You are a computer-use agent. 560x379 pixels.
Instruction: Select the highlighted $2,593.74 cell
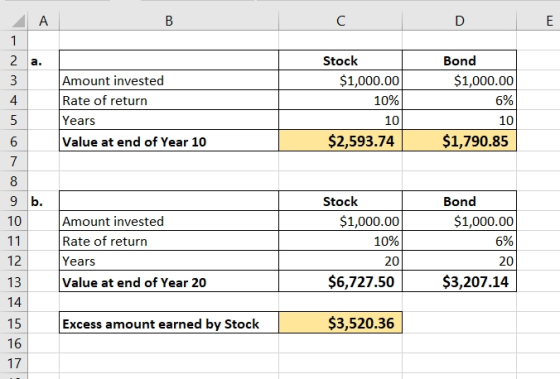(x=340, y=141)
